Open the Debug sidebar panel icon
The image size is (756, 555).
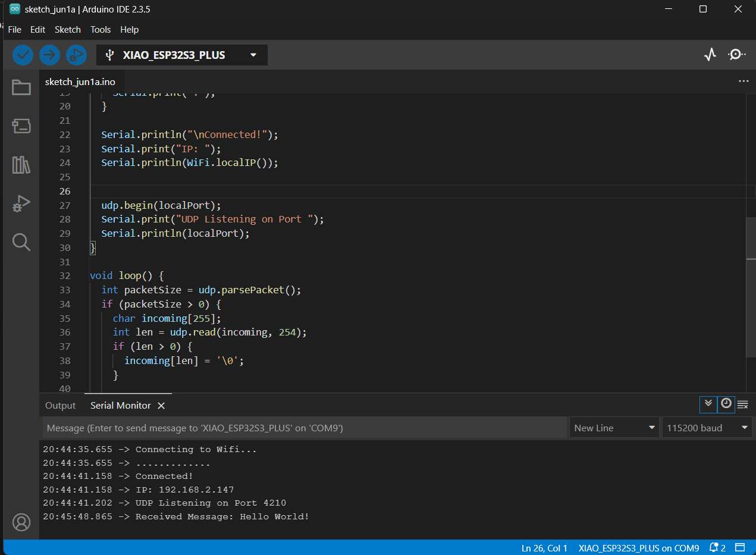[21, 203]
